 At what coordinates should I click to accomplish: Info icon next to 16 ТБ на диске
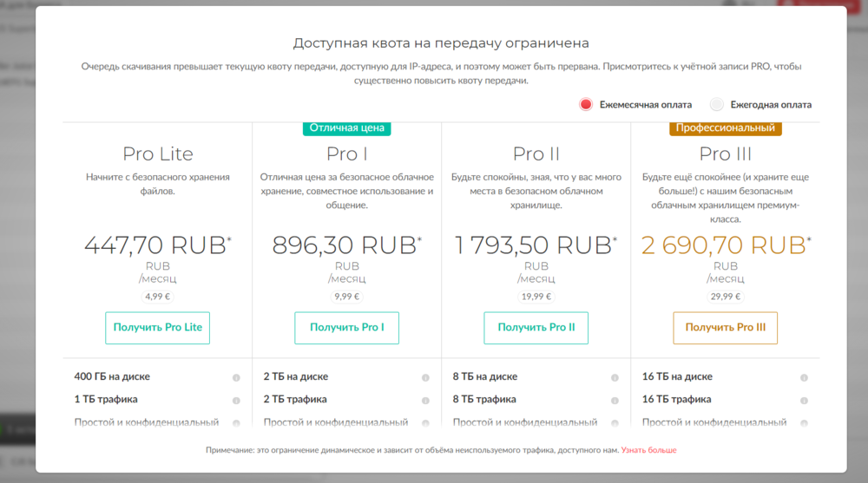[x=804, y=378]
